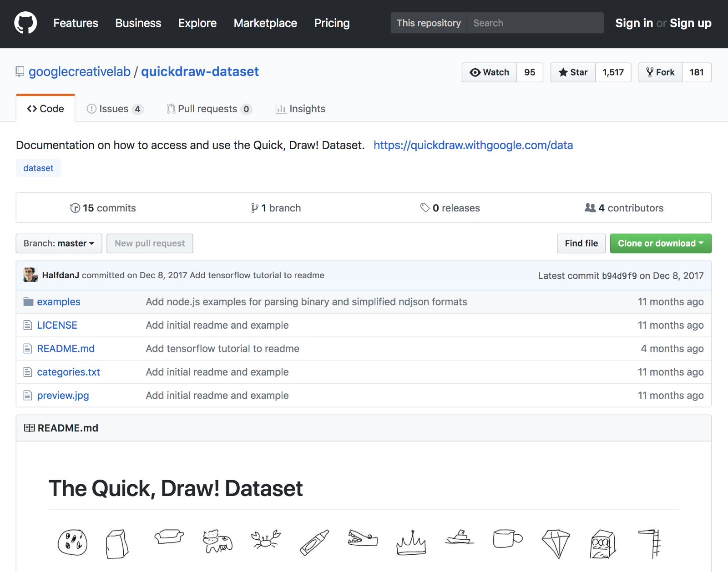Click the commits history clock icon
This screenshot has height=572, width=728.
coord(75,208)
